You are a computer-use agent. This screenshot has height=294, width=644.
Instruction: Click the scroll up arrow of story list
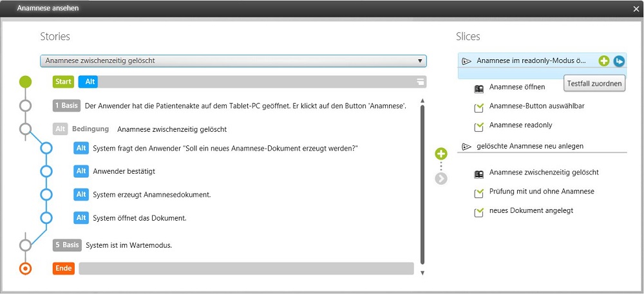point(422,100)
